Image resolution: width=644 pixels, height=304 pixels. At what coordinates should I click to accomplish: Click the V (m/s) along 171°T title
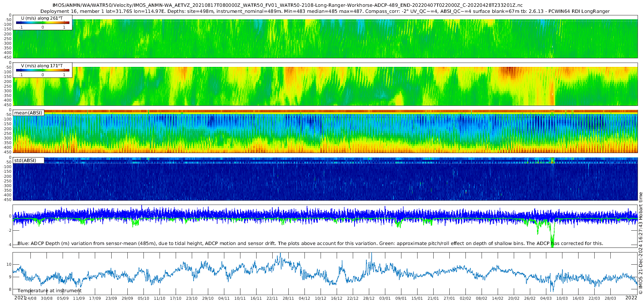[42, 65]
